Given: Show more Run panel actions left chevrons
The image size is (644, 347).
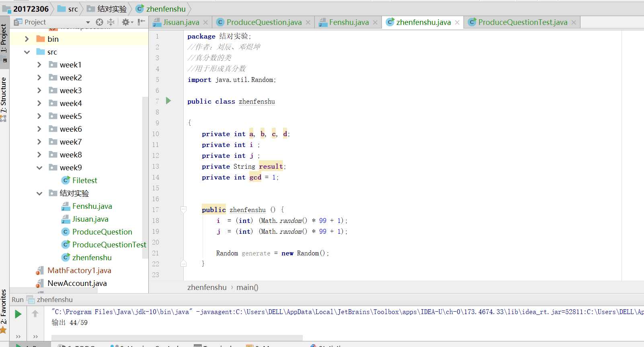Looking at the screenshot, I should click(18, 337).
